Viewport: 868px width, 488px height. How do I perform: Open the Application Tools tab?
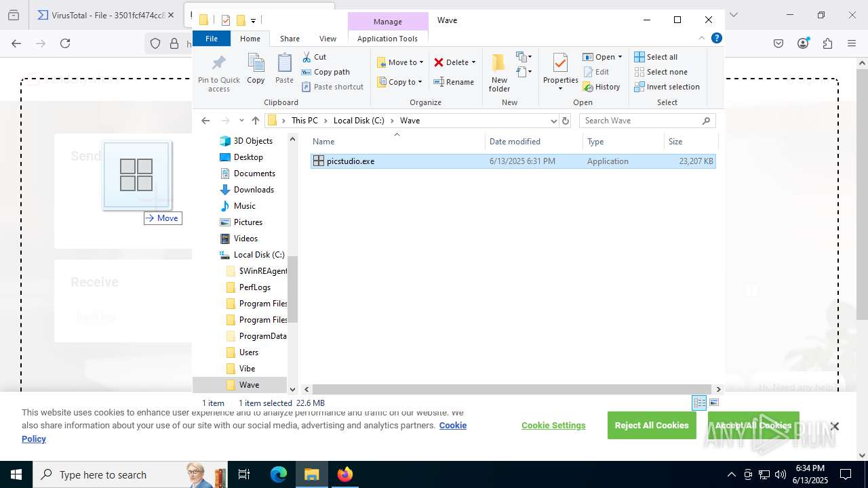(x=387, y=39)
